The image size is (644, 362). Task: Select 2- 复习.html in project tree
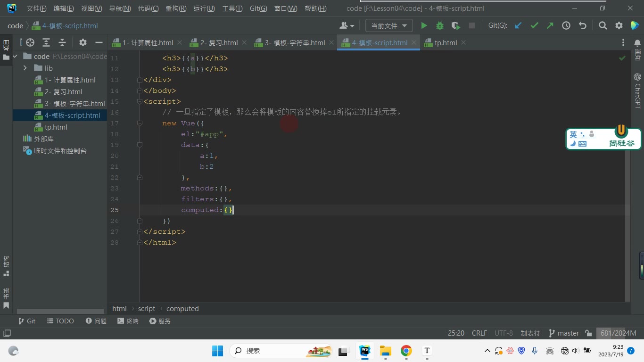(64, 92)
